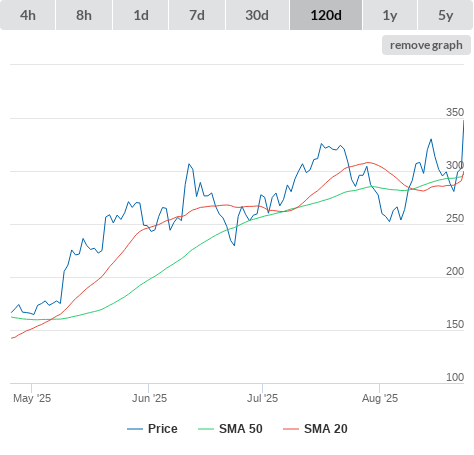Click the Jul '25 axis tick label
Image resolution: width=474 pixels, height=455 pixels.
pyautogui.click(x=262, y=398)
